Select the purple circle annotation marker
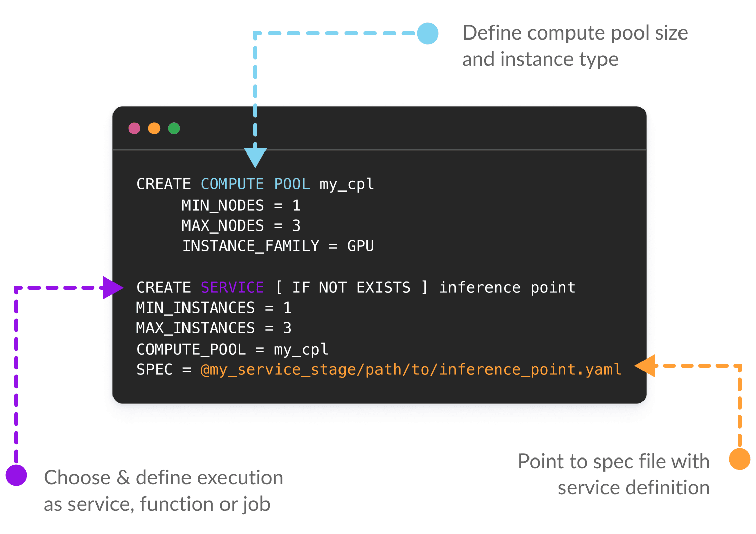The height and width of the screenshot is (534, 756). point(17,475)
